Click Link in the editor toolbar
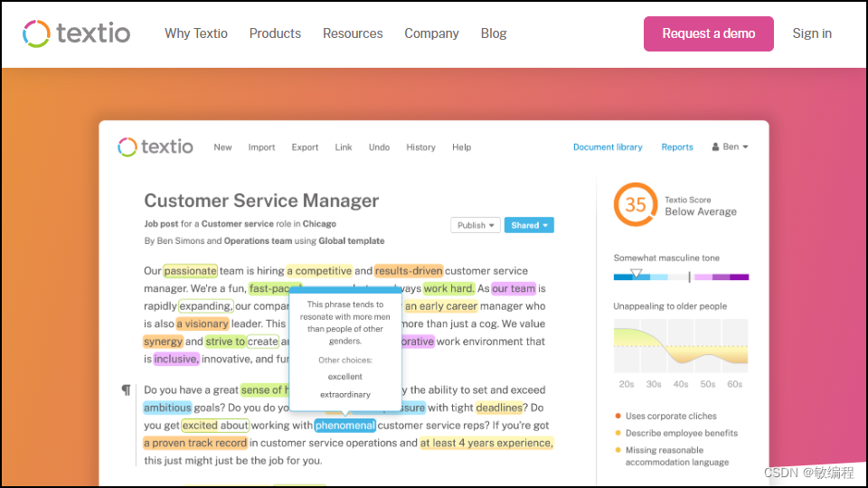This screenshot has width=868, height=488. point(344,147)
